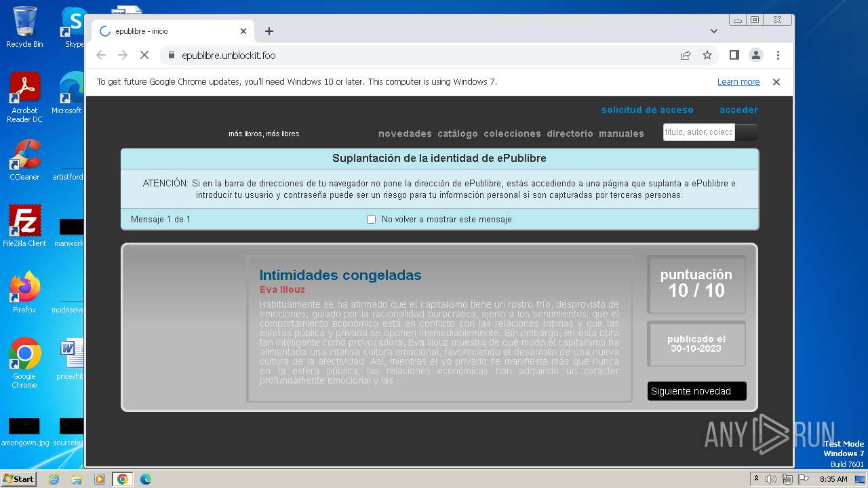Click the Chrome back arrow
Viewport: 868px width, 488px height.
[101, 55]
